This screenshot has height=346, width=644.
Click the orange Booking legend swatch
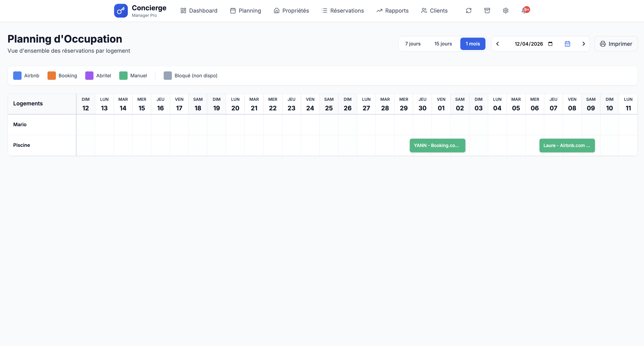[x=52, y=76]
